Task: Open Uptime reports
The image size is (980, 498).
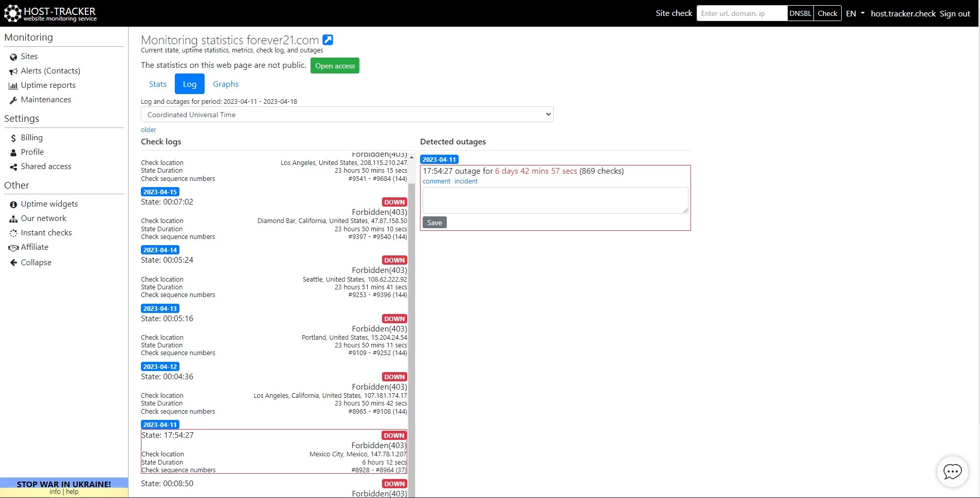Action: 48,85
